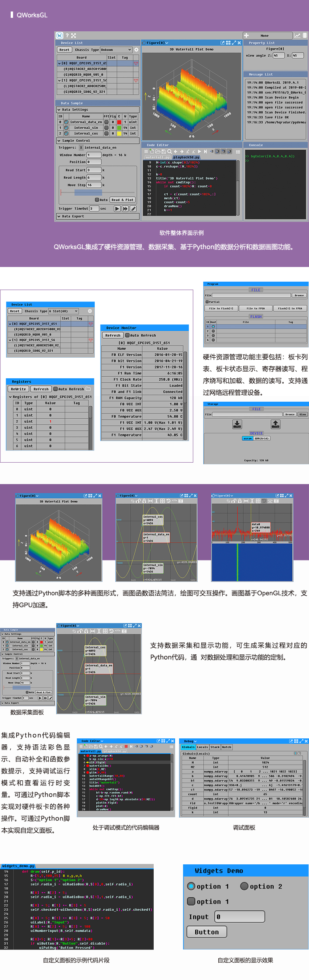Open help via the question mark icon
309x980 pixels.
click(67, 36)
